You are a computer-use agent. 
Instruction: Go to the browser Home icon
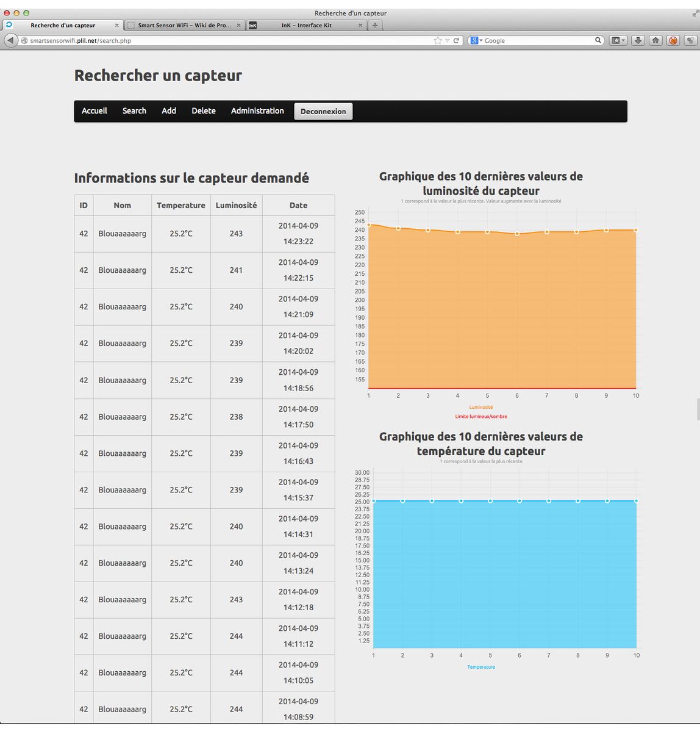(x=655, y=40)
